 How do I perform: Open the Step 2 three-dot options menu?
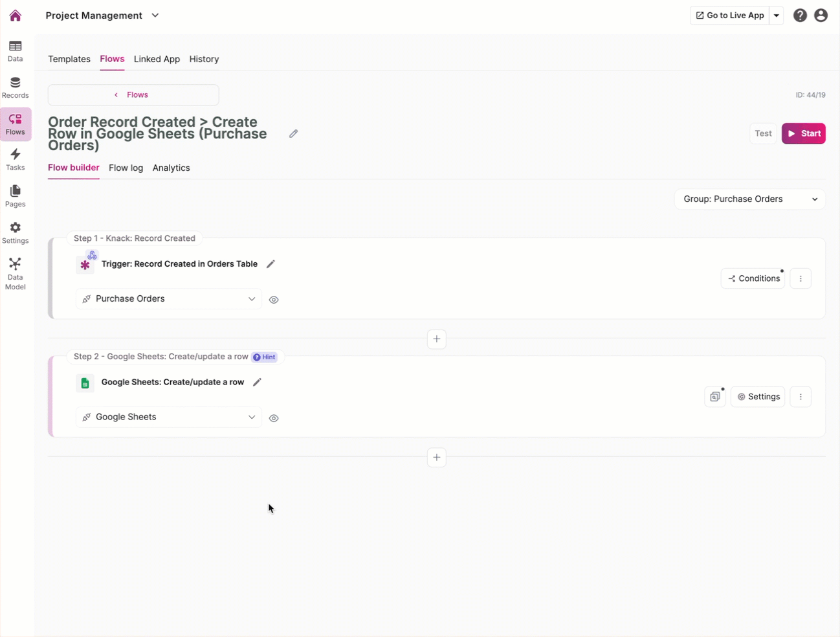801,397
